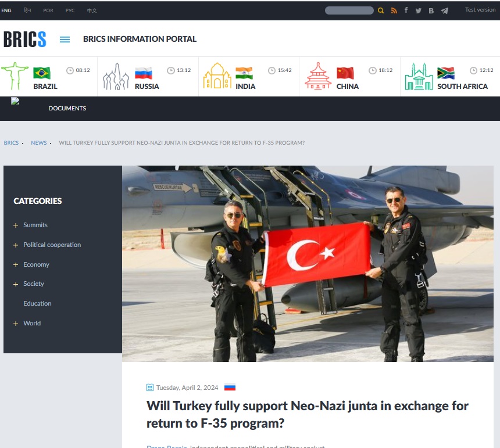The height and width of the screenshot is (448, 500).
Task: Open the SOUTH AFRICA country link
Action: pyautogui.click(x=462, y=87)
